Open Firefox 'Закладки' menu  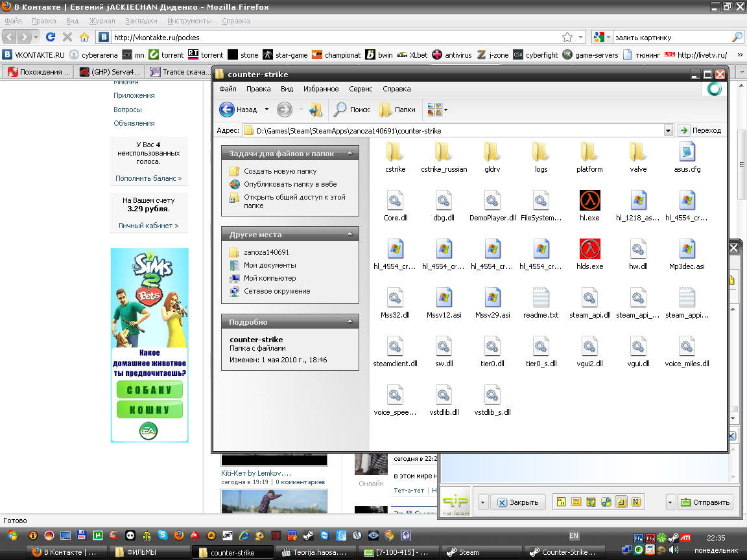click(141, 21)
